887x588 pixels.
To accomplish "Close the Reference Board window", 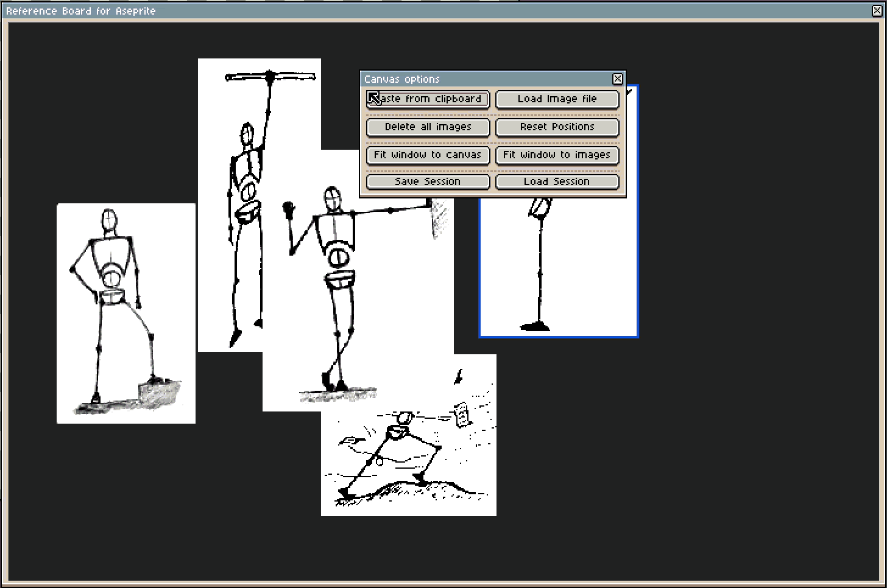I will pyautogui.click(x=877, y=10).
